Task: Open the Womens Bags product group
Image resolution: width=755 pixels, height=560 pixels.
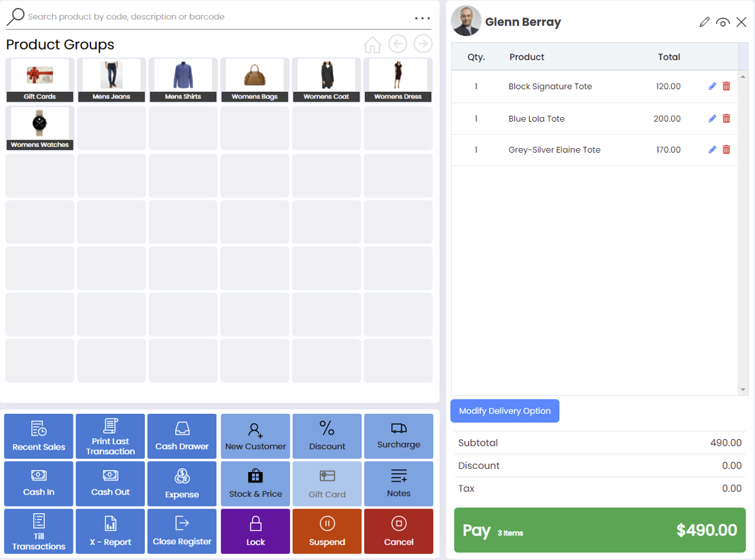Action: pyautogui.click(x=255, y=80)
